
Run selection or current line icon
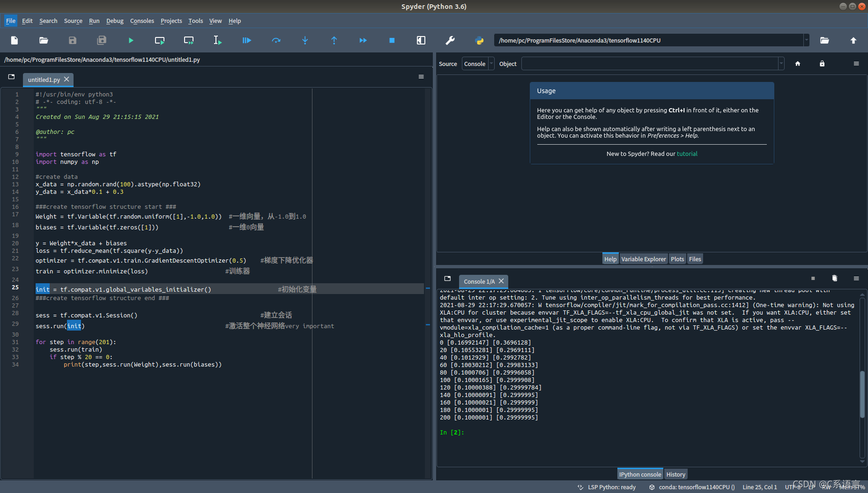coord(218,40)
